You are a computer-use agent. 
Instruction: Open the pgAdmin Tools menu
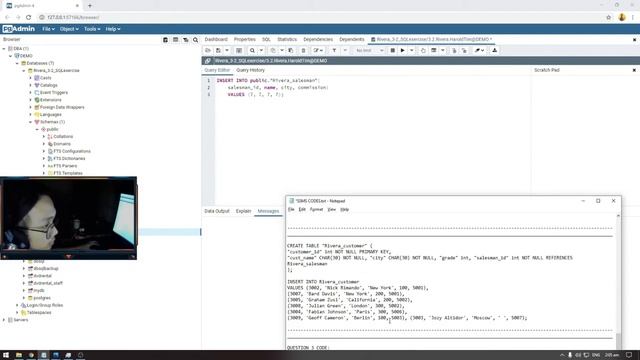point(92,29)
